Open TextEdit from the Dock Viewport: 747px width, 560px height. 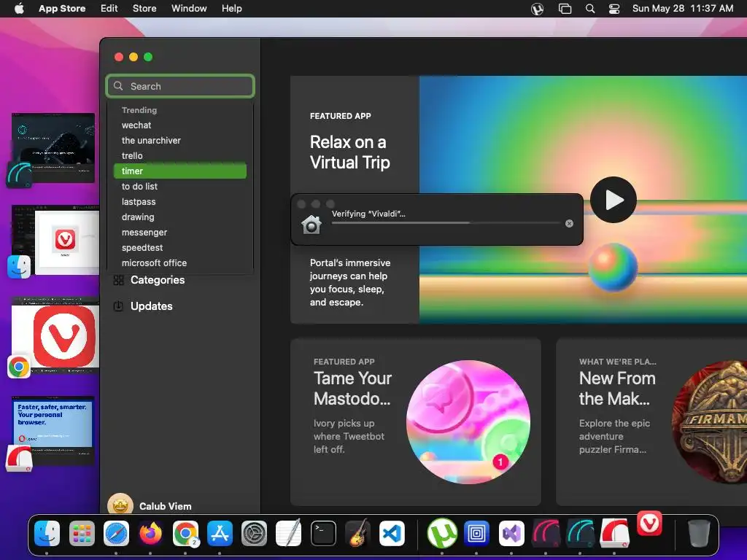289,533
